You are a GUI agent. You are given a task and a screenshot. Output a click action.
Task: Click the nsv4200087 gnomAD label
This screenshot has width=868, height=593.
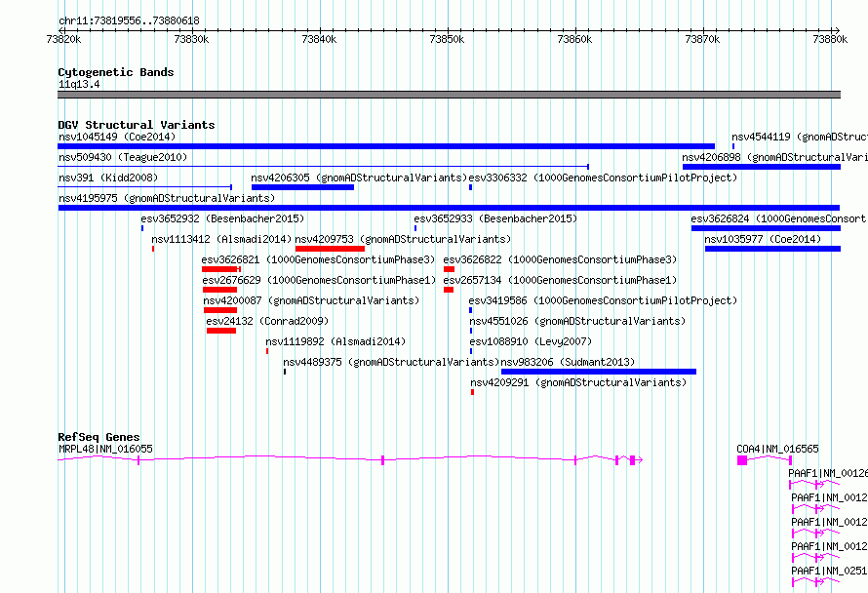coord(311,300)
